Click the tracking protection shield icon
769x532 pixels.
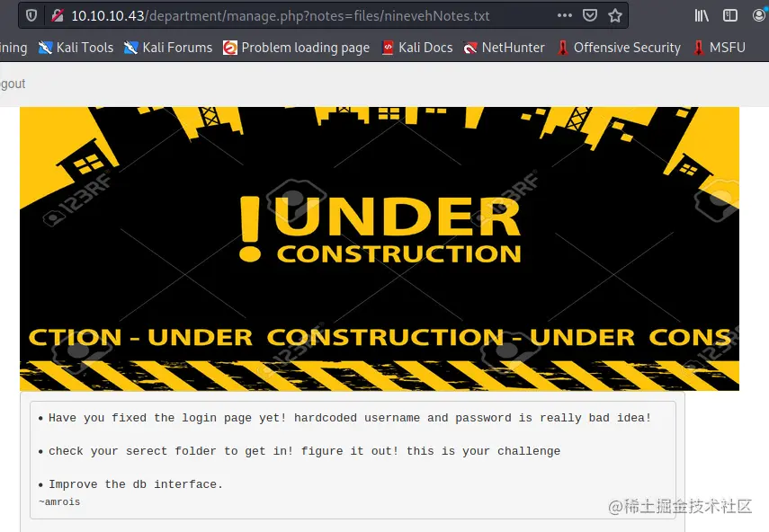pyautogui.click(x=31, y=15)
